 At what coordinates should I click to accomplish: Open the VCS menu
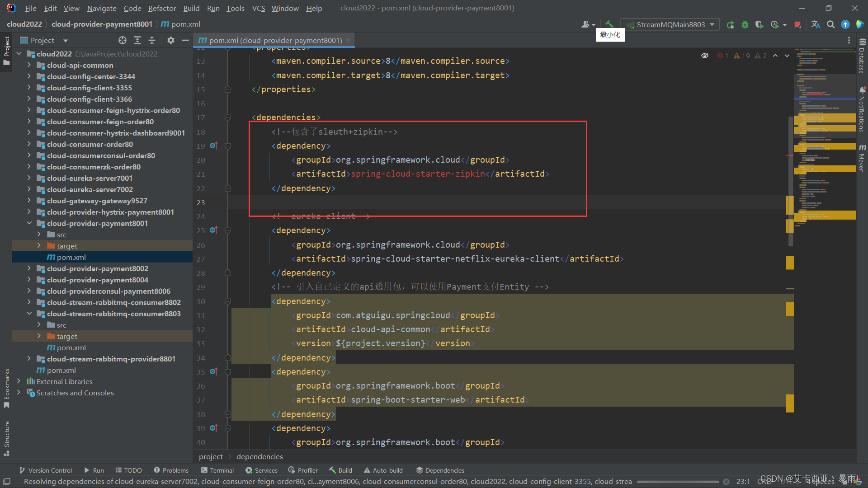[x=258, y=8]
